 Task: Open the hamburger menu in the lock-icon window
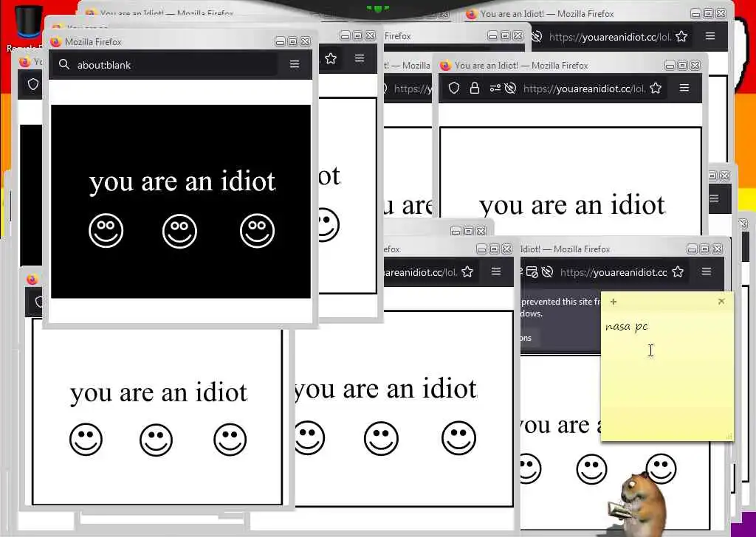[684, 88]
